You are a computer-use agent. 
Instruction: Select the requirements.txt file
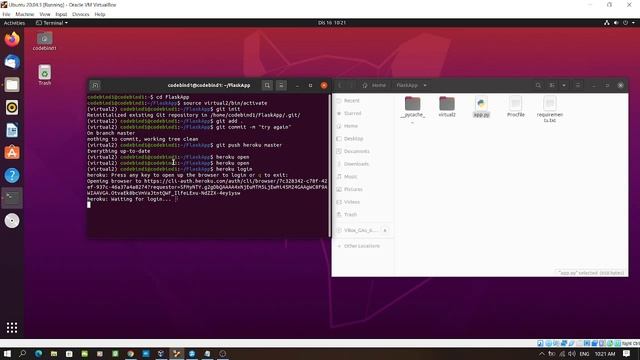[550, 109]
